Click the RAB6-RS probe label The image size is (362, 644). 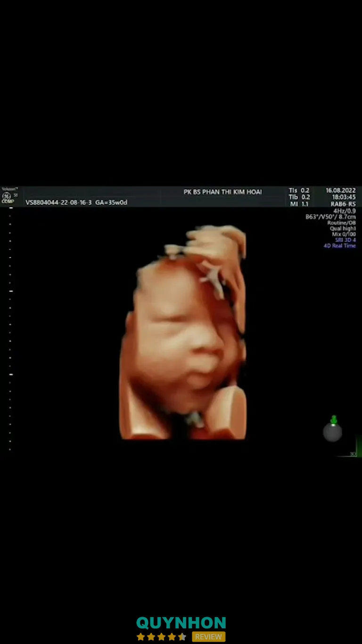point(343,204)
